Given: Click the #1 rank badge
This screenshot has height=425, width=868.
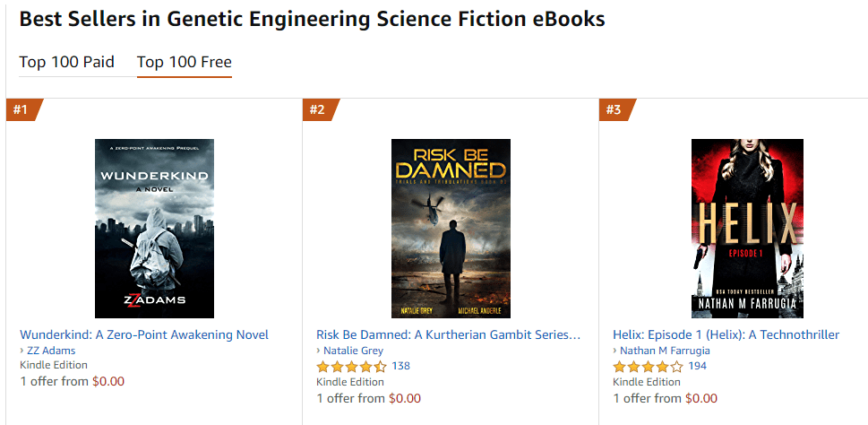Looking at the screenshot, I should point(21,109).
